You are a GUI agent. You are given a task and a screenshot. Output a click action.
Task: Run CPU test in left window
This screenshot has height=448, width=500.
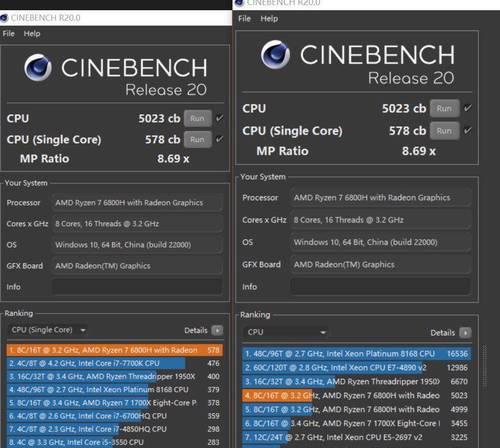(x=198, y=118)
